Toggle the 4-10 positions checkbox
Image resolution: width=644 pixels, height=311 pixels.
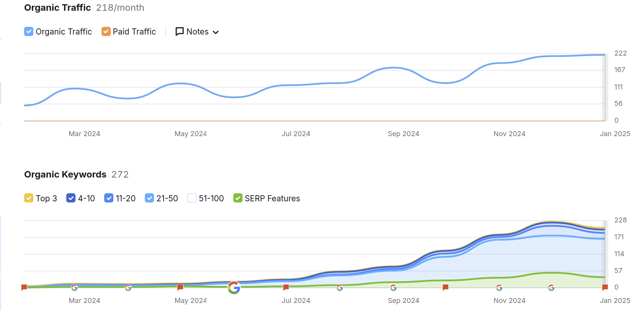(x=71, y=198)
